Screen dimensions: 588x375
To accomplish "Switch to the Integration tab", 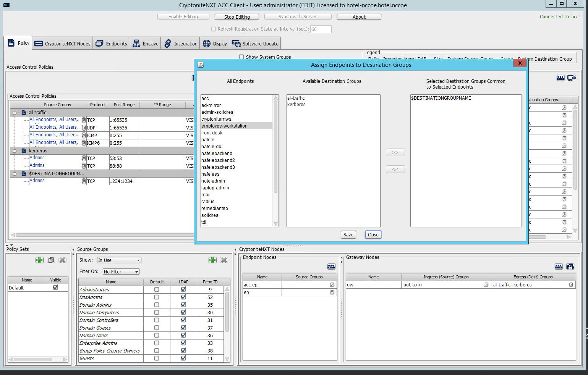I will pyautogui.click(x=180, y=44).
